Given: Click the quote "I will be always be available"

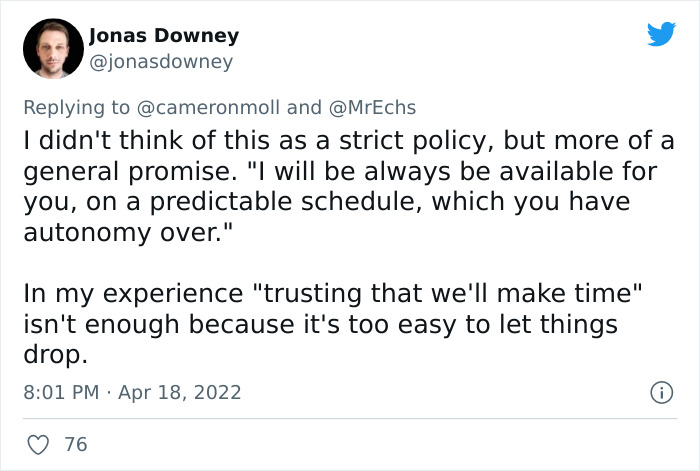Looking at the screenshot, I should [x=382, y=171].
